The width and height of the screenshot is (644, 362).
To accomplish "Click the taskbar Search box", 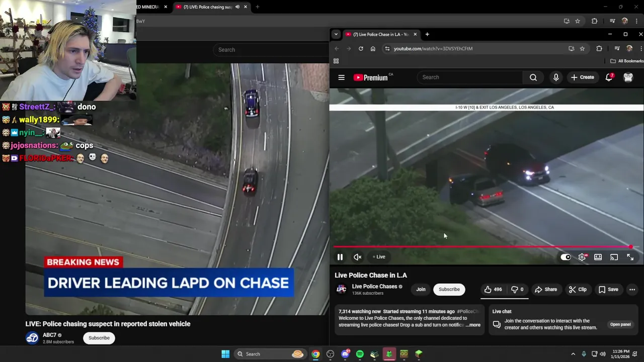I will point(270,354).
